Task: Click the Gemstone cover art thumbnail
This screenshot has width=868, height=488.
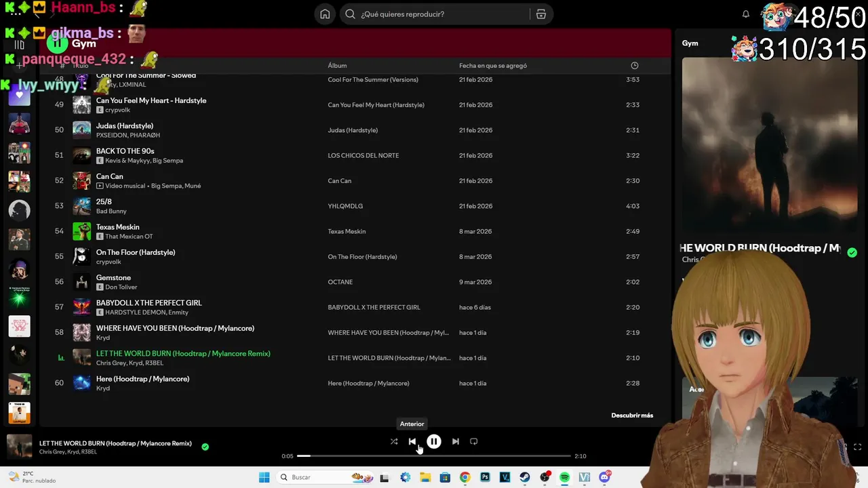Action: click(x=81, y=282)
